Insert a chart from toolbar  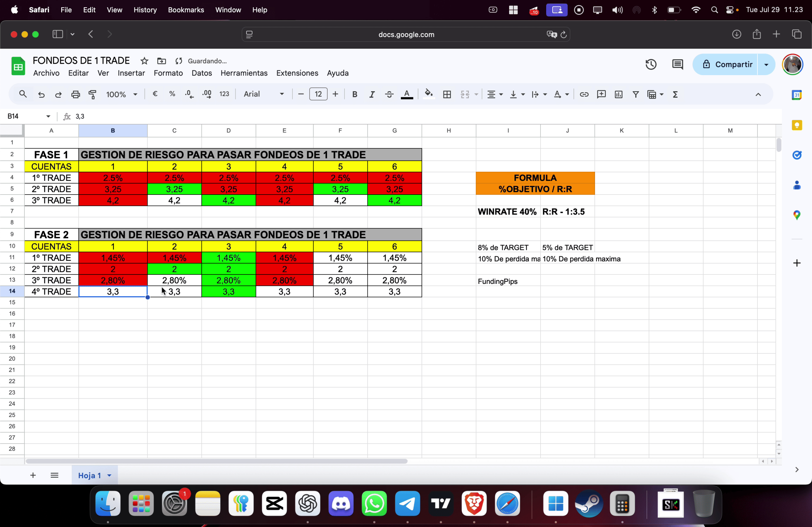click(x=618, y=94)
